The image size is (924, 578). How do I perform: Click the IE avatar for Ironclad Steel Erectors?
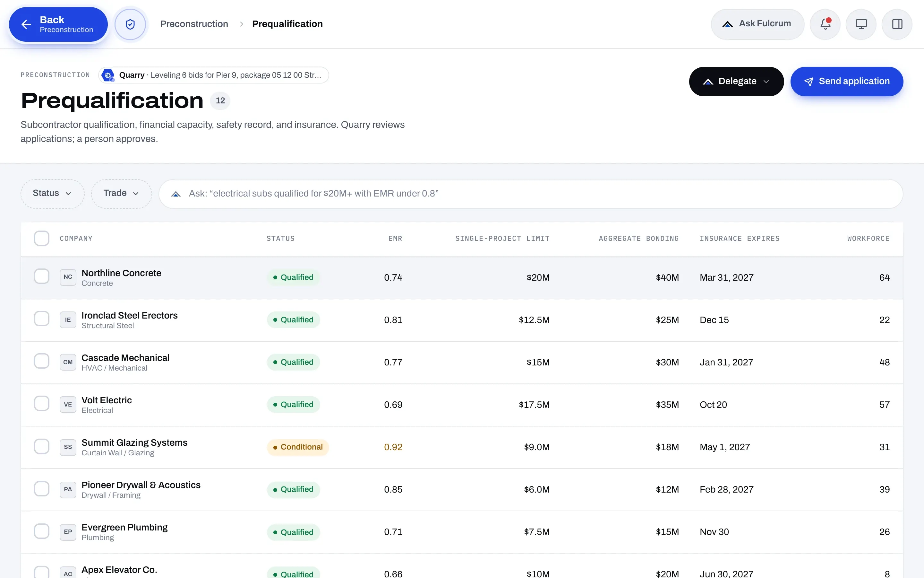point(68,320)
